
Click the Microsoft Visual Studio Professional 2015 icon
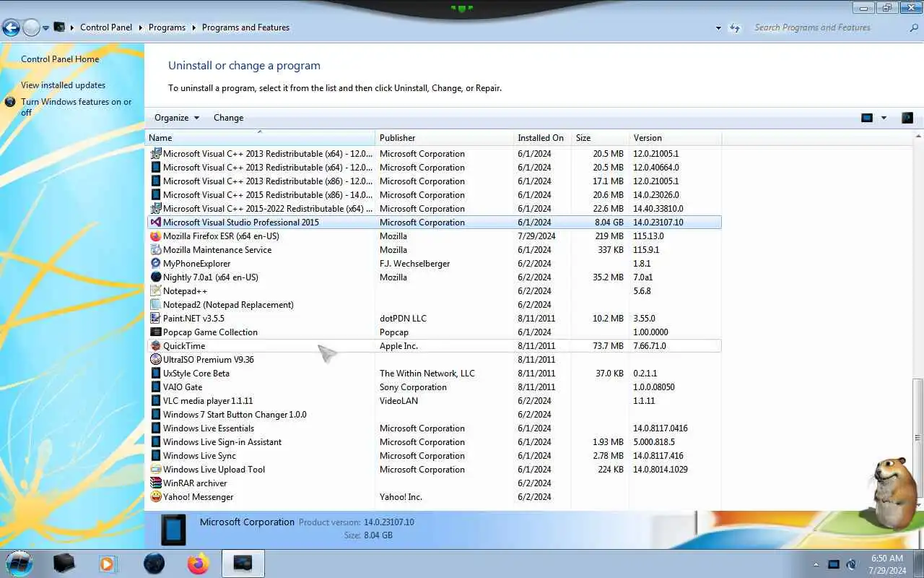156,223
